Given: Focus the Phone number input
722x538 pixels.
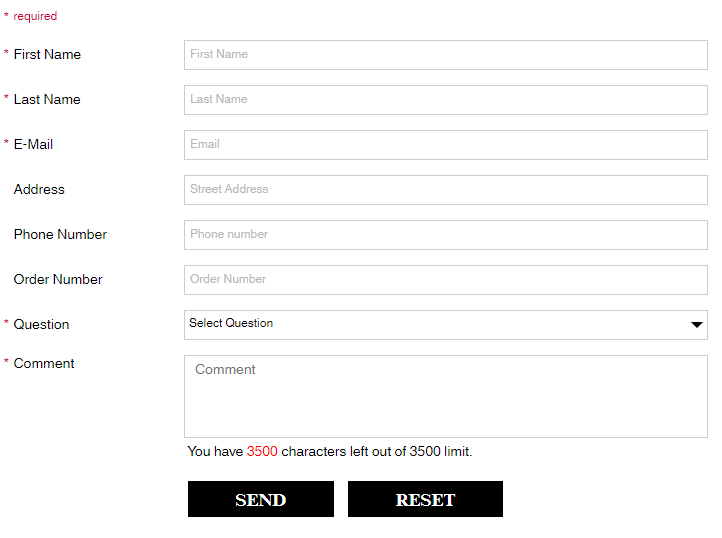Looking at the screenshot, I should click(446, 235).
